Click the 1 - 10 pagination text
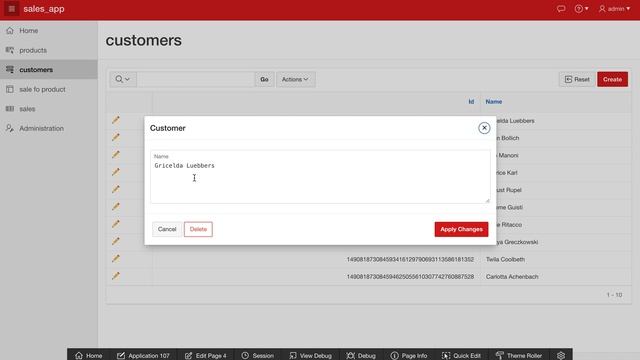 point(614,295)
